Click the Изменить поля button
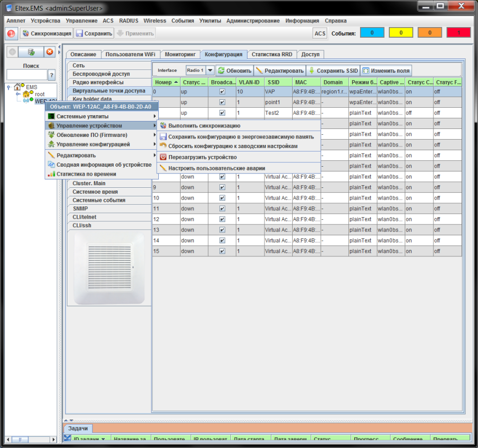Viewport: 478px width, 448px height. tap(386, 71)
